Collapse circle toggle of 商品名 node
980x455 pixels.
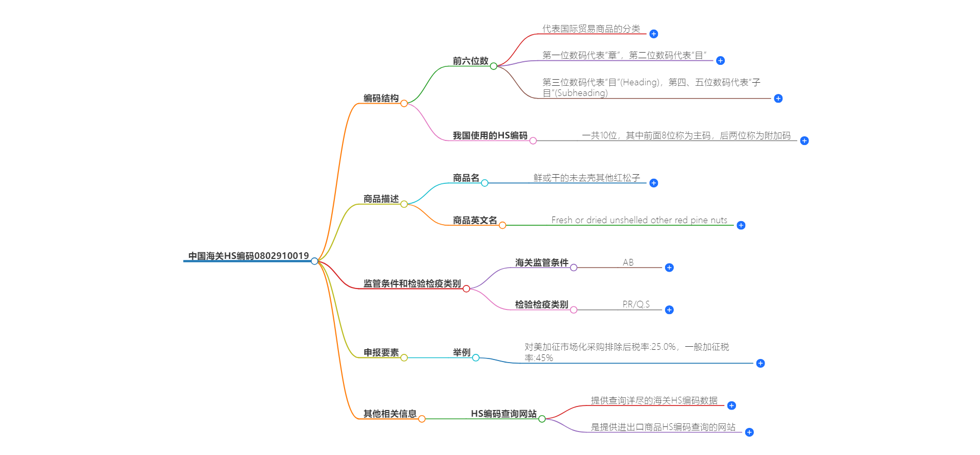tap(484, 183)
